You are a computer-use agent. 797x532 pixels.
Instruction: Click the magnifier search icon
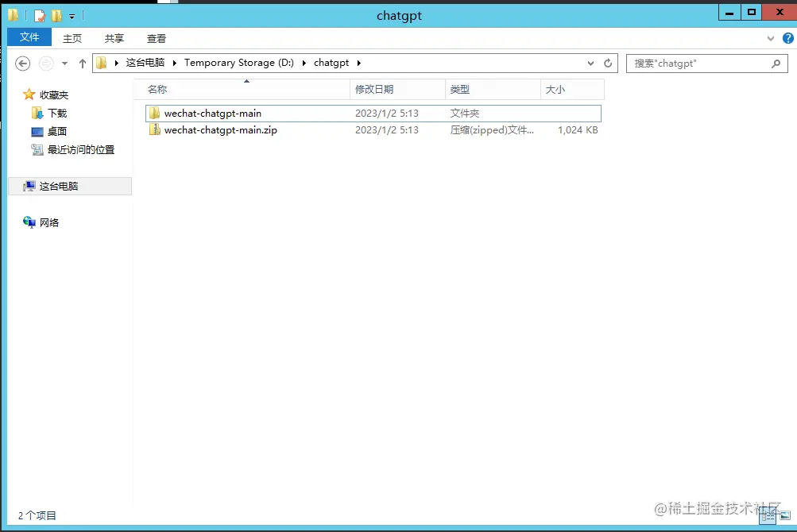point(776,64)
